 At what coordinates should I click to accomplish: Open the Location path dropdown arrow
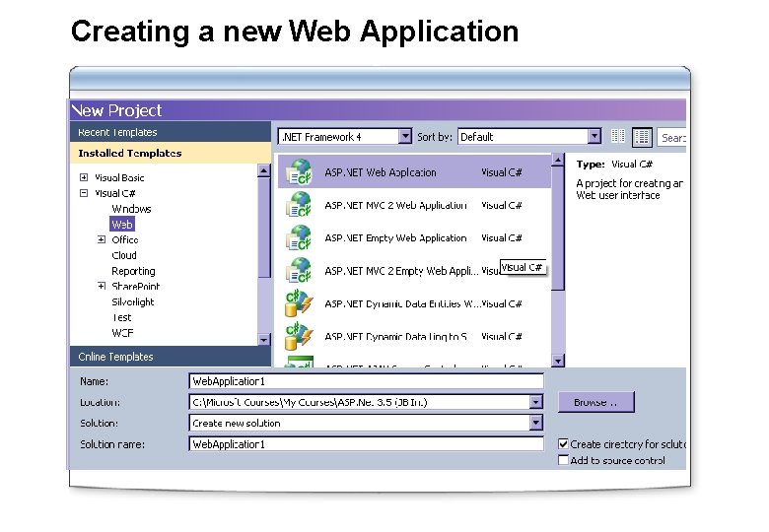536,402
